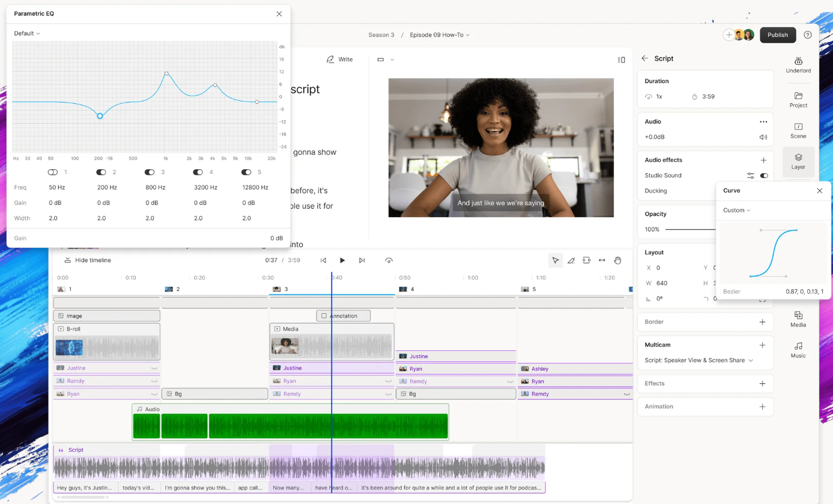Viewport: 833px width, 504px height.
Task: Disable EQ band 2 toggle
Action: point(101,172)
